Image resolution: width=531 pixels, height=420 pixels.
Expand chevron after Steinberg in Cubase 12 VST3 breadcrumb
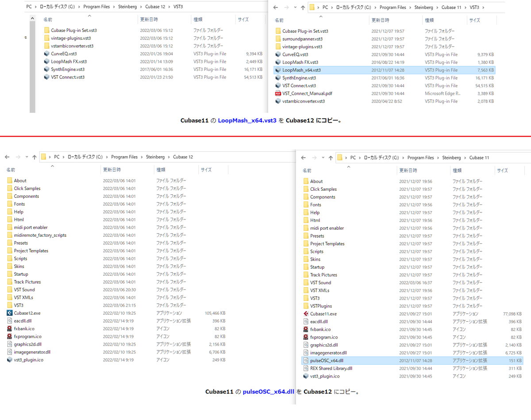(x=142, y=7)
